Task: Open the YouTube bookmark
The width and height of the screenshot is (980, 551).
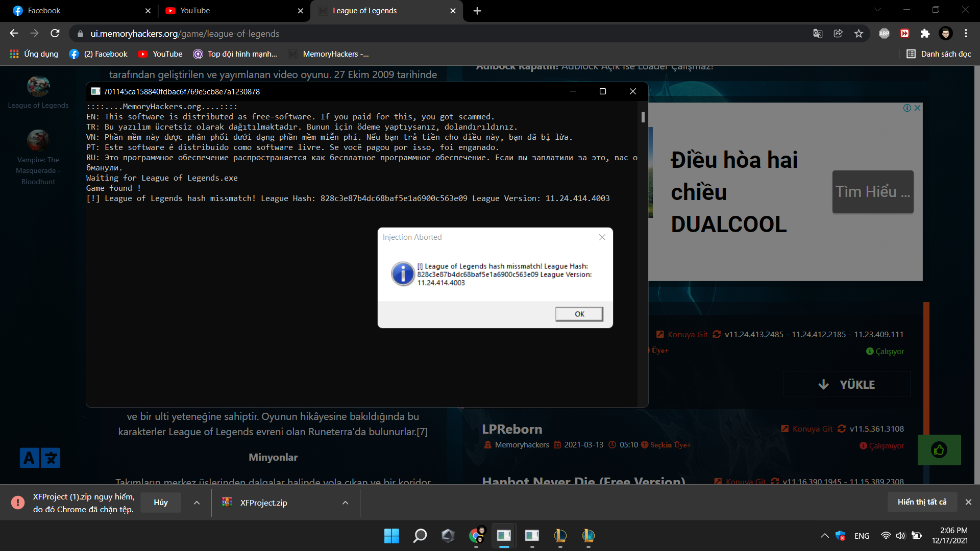Action: [x=160, y=54]
